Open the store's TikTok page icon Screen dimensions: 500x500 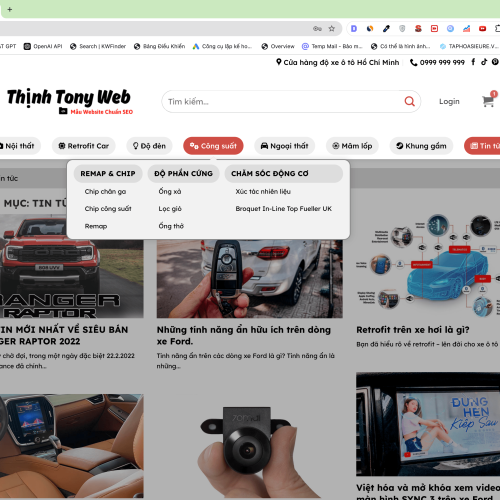pyautogui.click(x=484, y=62)
